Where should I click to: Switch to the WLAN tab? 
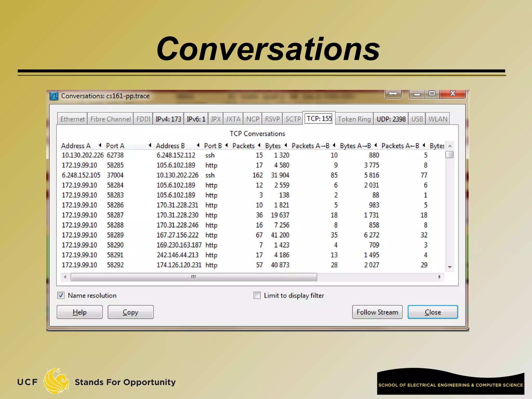[x=438, y=119]
